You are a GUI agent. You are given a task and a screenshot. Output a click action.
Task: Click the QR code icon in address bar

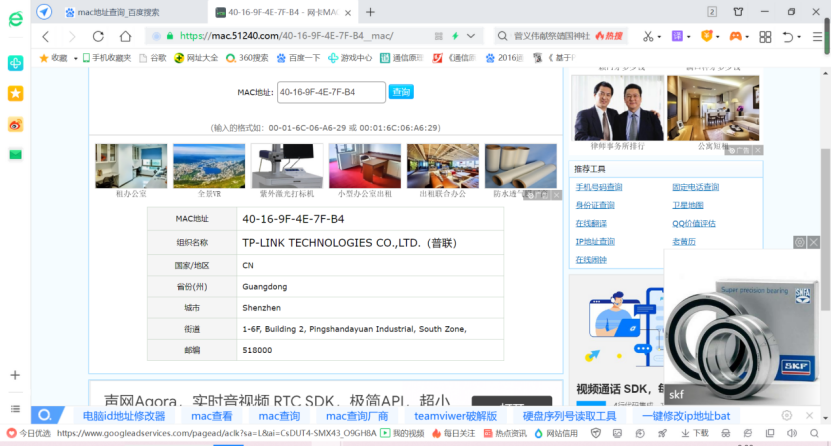click(x=438, y=36)
